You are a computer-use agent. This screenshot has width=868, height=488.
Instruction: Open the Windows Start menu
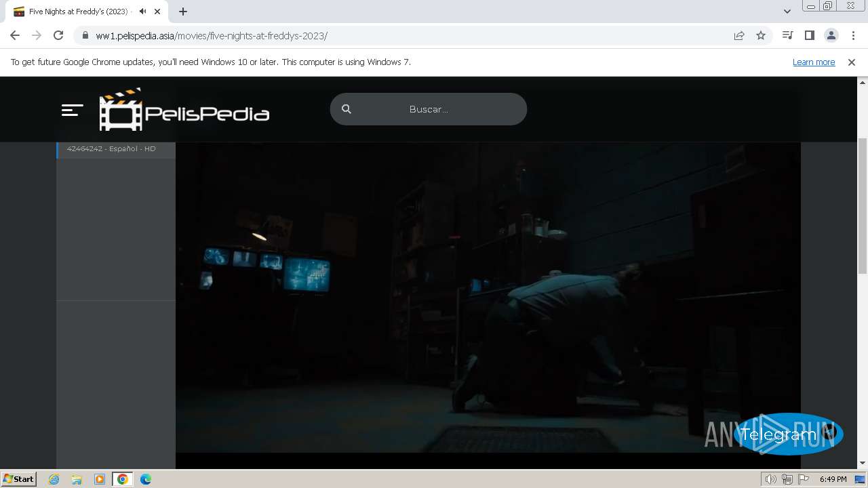[x=18, y=479]
